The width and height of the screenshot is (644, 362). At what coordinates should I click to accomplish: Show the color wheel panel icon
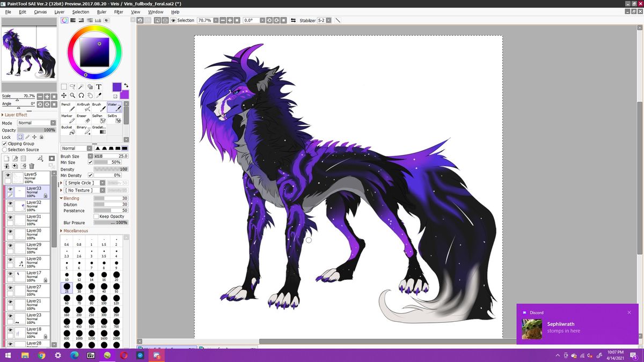point(64,20)
